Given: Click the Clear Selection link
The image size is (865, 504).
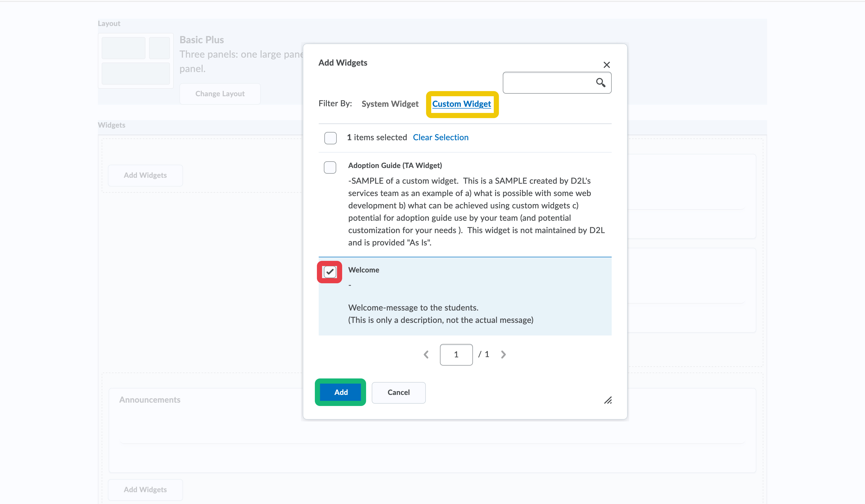Looking at the screenshot, I should tap(440, 137).
